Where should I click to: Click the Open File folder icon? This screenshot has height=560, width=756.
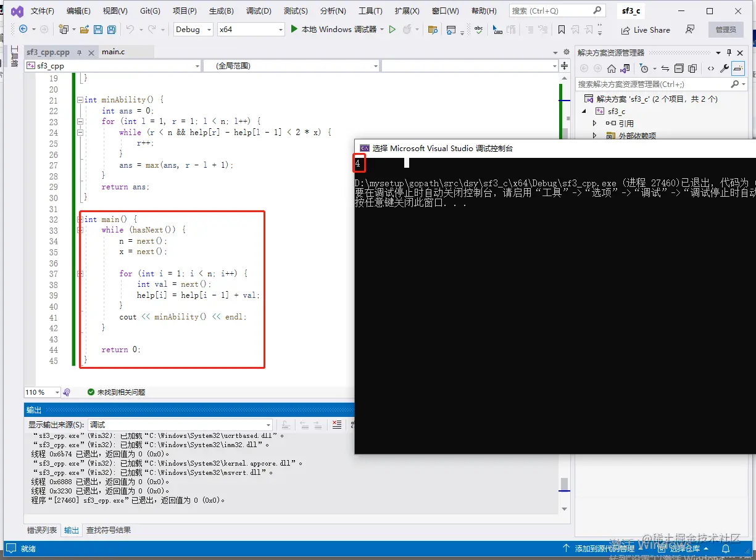pos(84,29)
